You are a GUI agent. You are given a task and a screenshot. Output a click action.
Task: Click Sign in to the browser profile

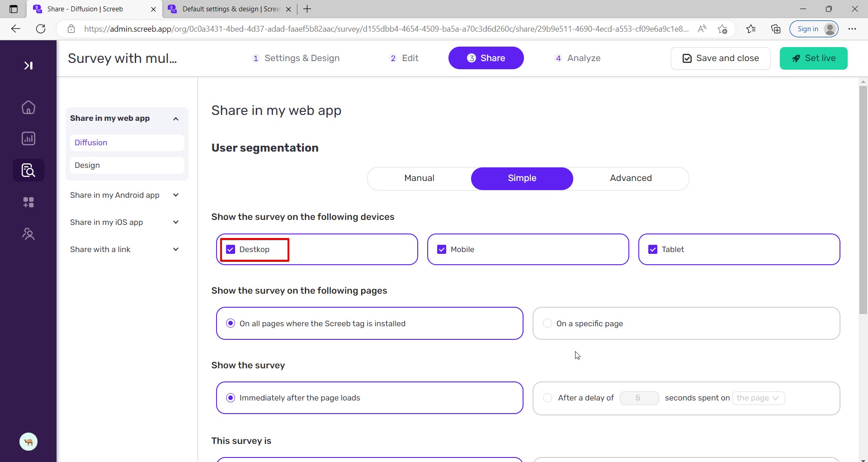[x=814, y=29]
